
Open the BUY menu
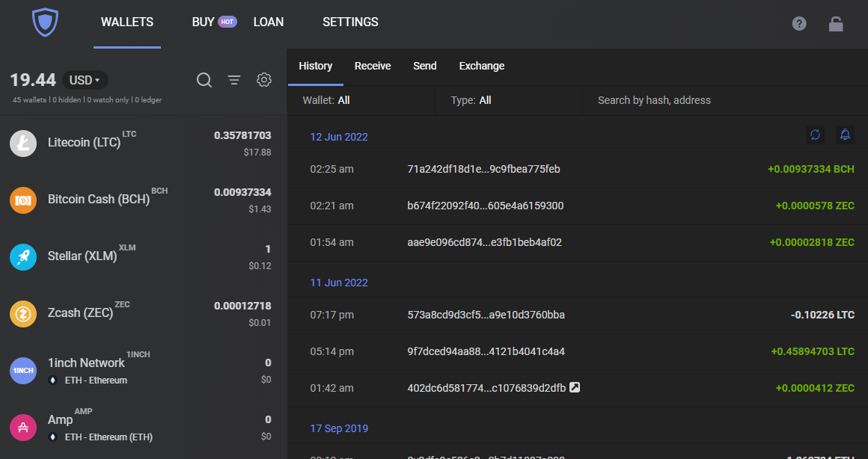(204, 22)
